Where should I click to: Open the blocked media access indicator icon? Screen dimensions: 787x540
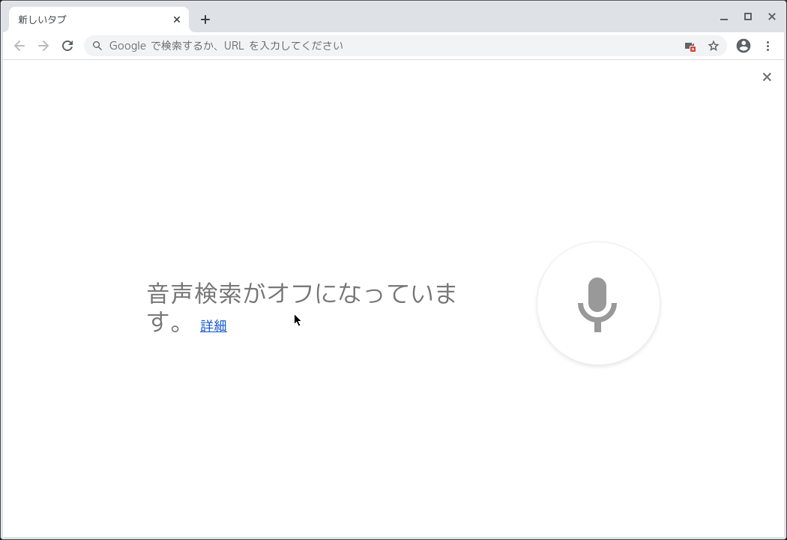690,47
